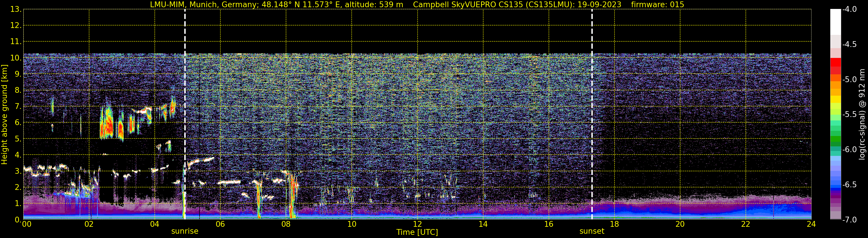This screenshot has width=868, height=238.
Task: Click the '06' time axis tick label
Action: 220,224
